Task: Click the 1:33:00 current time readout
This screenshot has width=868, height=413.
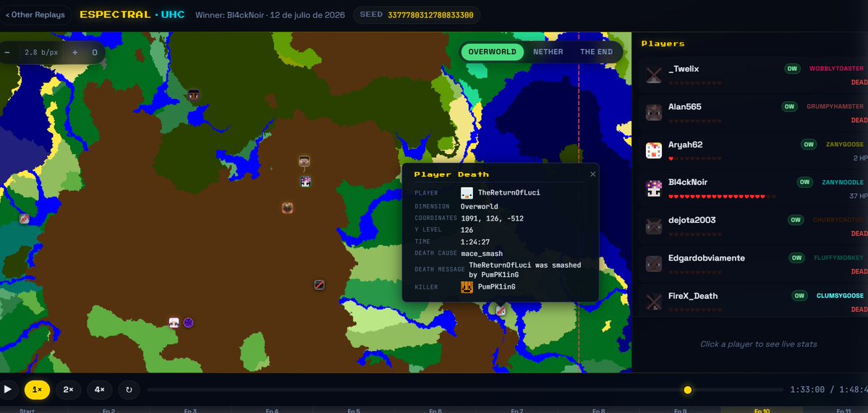Action: pos(807,389)
